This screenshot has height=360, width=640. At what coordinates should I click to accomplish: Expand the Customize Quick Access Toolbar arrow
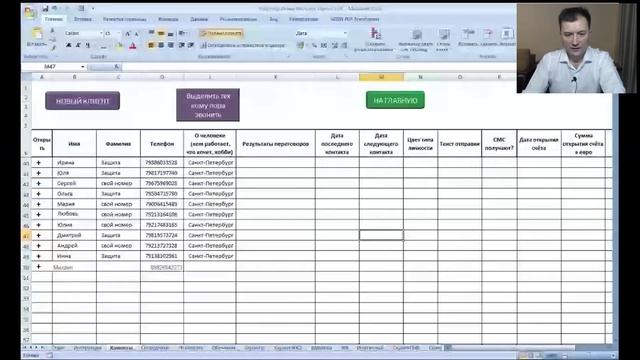[x=93, y=9]
